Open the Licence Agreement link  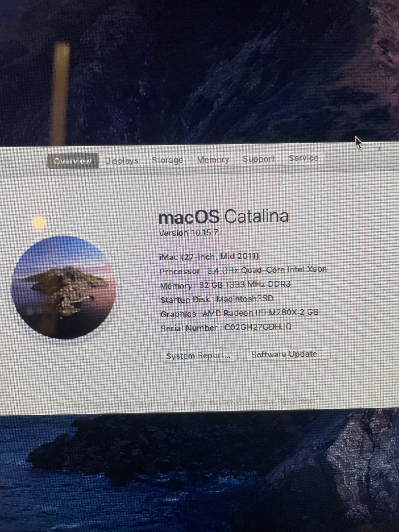(282, 401)
